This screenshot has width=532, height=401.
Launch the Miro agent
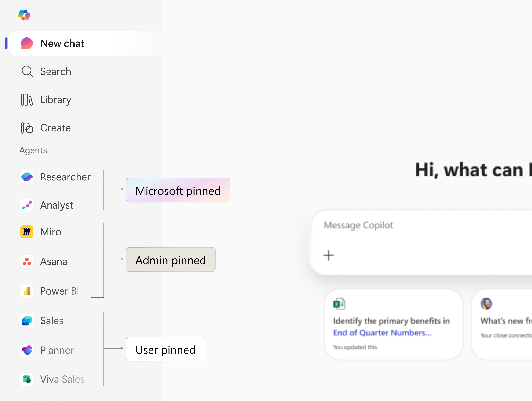coord(51,232)
